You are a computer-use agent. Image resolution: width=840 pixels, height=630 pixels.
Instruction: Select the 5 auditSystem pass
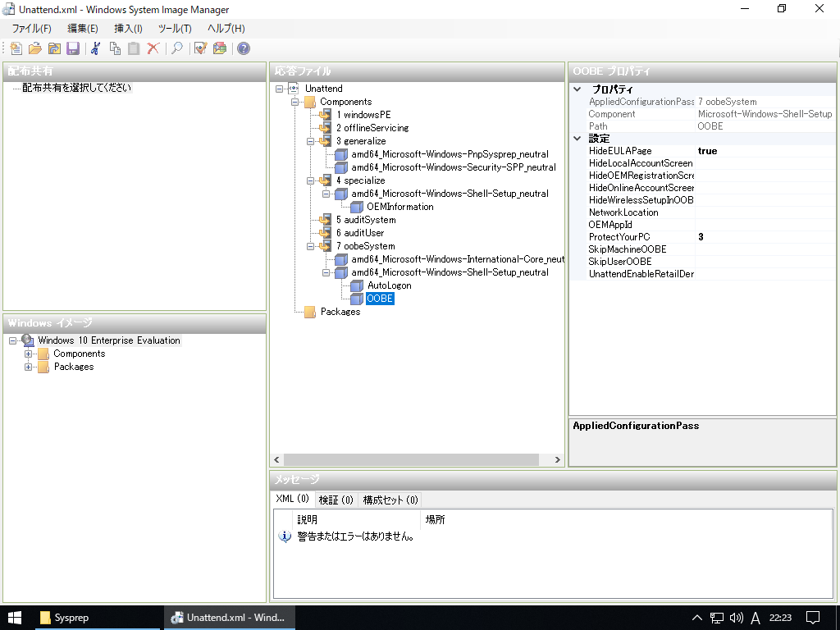[366, 220]
